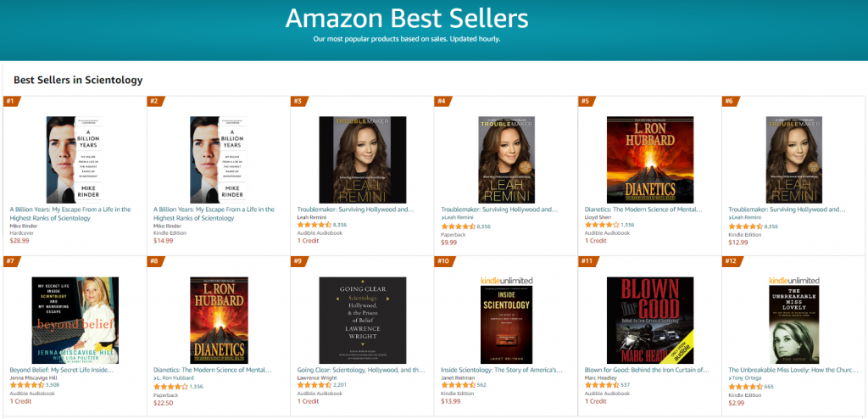Open the Blown for Good cover image

[x=650, y=321]
